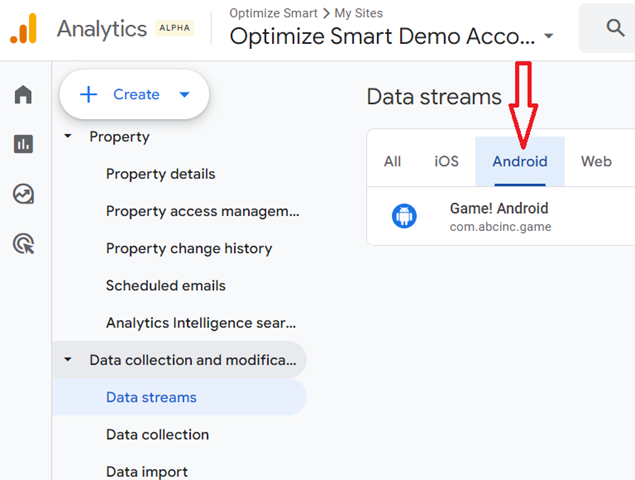This screenshot has height=480, width=635.
Task: Switch to the iOS tab
Action: [x=446, y=162]
